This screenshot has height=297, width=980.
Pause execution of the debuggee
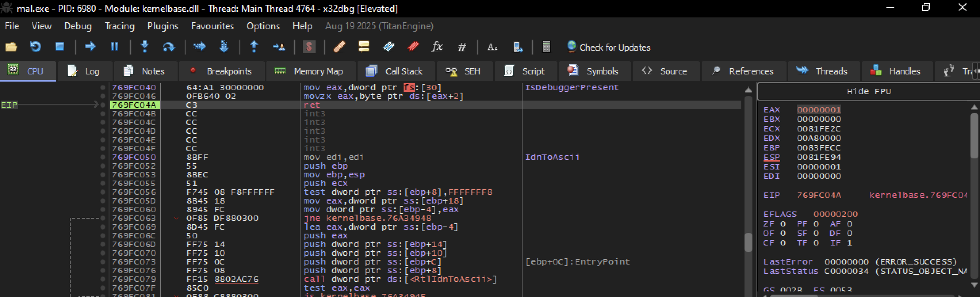coord(115,47)
